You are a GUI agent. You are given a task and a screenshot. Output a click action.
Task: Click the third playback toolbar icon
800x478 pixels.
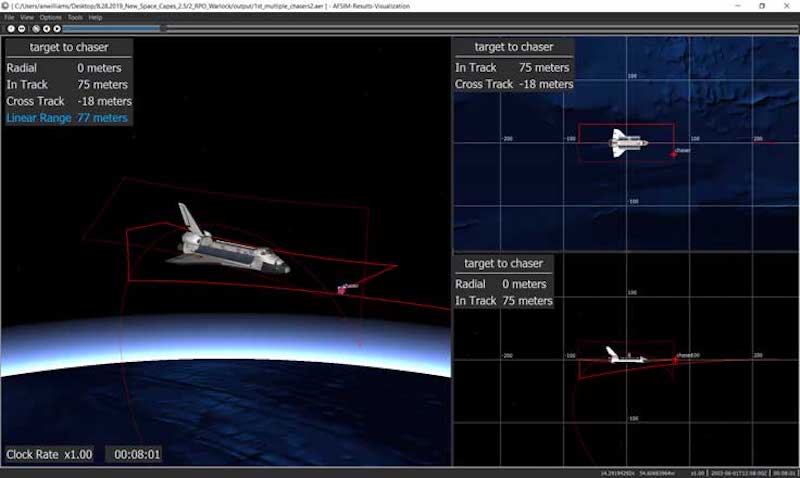tap(35, 28)
